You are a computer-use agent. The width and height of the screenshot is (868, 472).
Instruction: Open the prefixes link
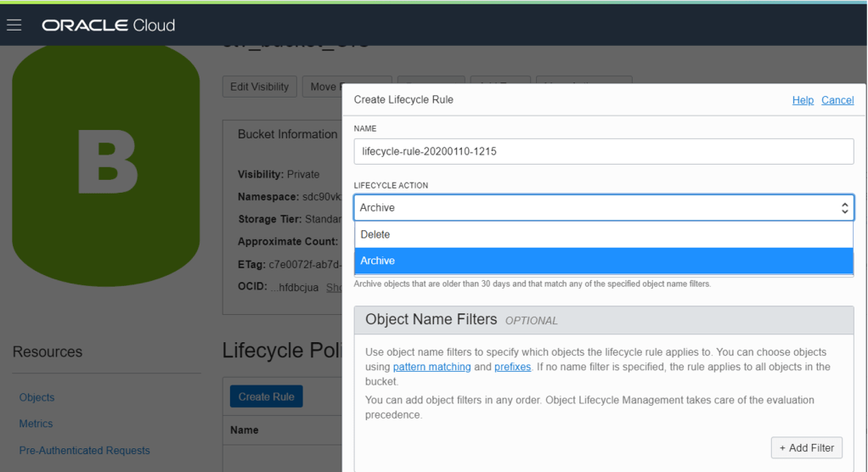pyautogui.click(x=512, y=367)
